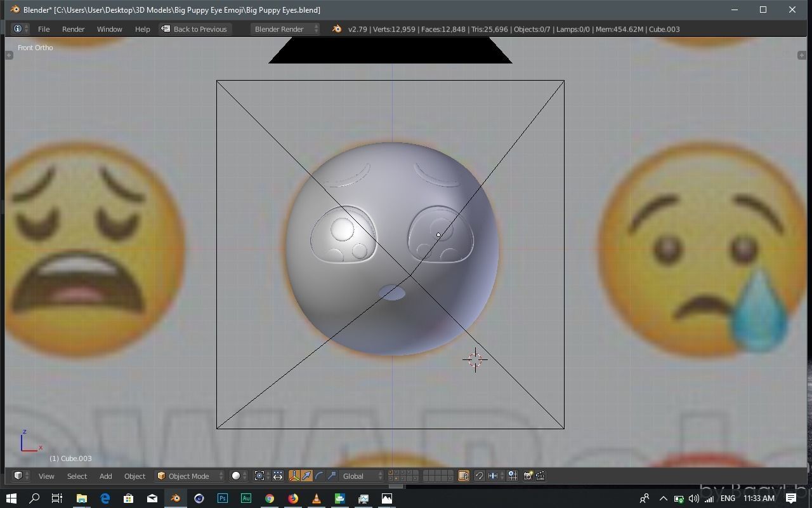Enable the rotate manipulator

[319, 476]
